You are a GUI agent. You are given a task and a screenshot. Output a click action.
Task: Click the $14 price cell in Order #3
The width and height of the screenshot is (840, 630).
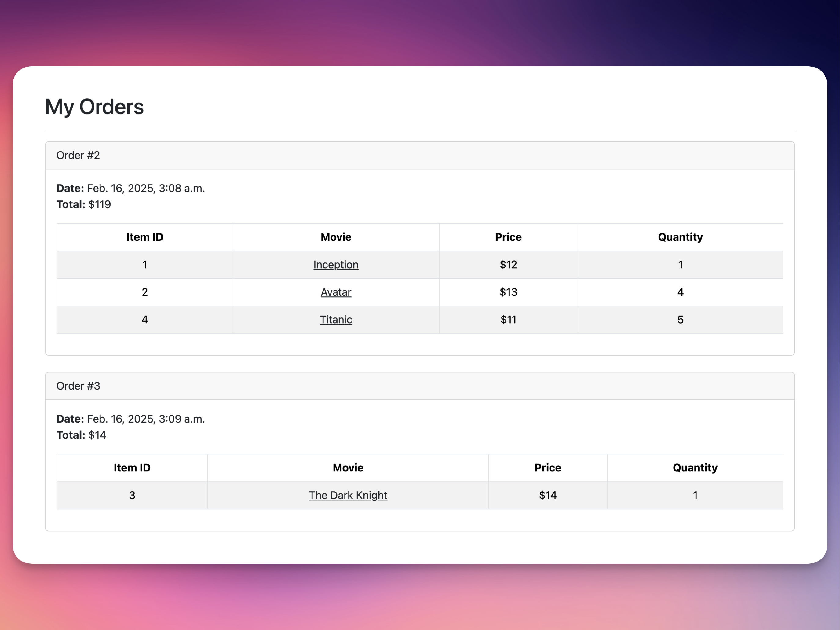click(548, 495)
